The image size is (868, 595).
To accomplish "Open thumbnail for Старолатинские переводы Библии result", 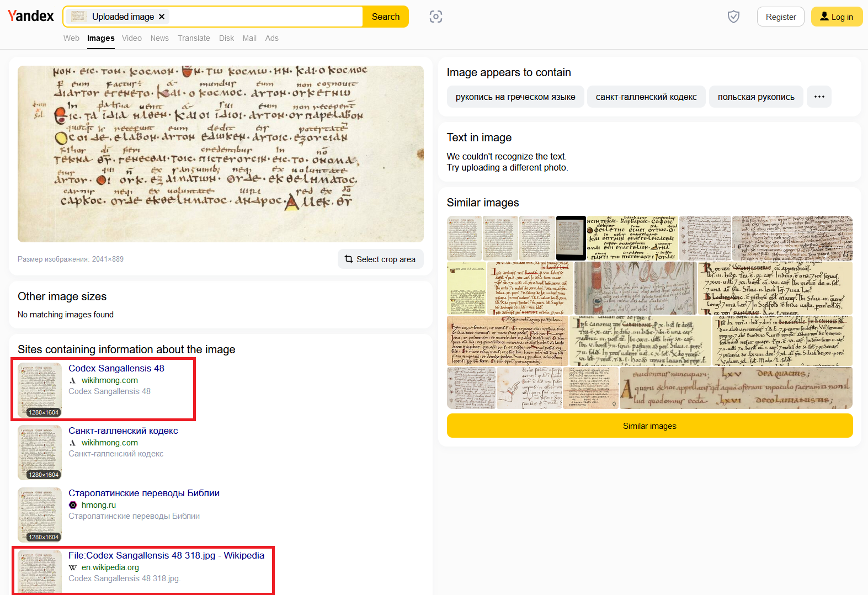I will [40, 515].
